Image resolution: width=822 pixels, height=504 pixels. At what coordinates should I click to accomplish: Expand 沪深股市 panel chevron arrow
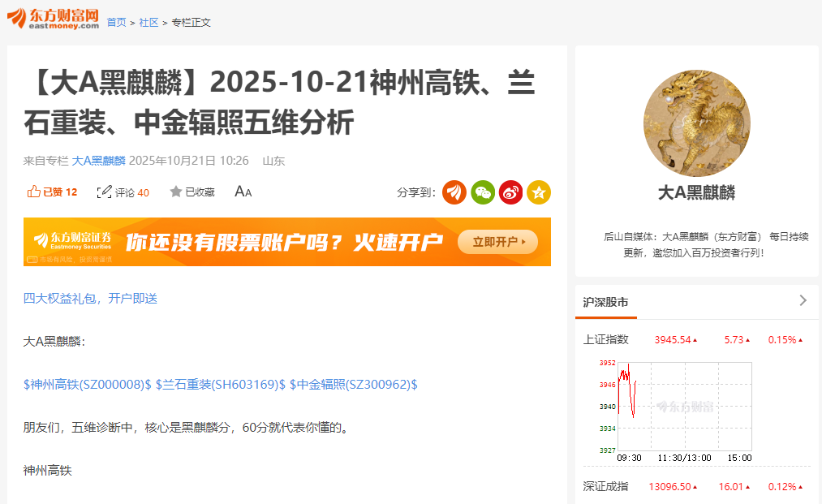click(803, 300)
